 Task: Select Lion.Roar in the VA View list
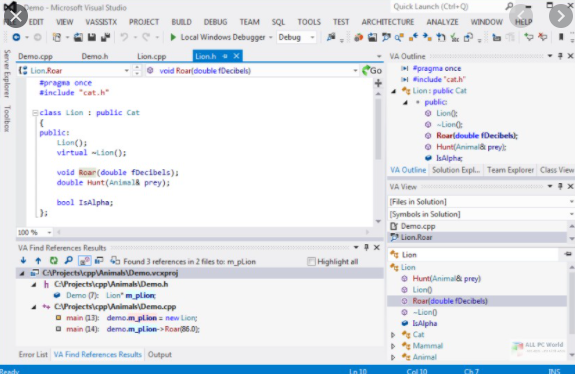click(x=477, y=237)
